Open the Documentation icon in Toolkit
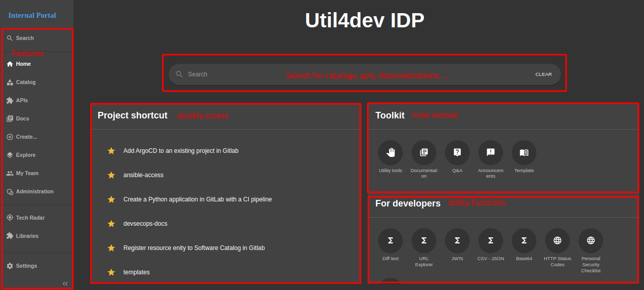 pyautogui.click(x=424, y=152)
